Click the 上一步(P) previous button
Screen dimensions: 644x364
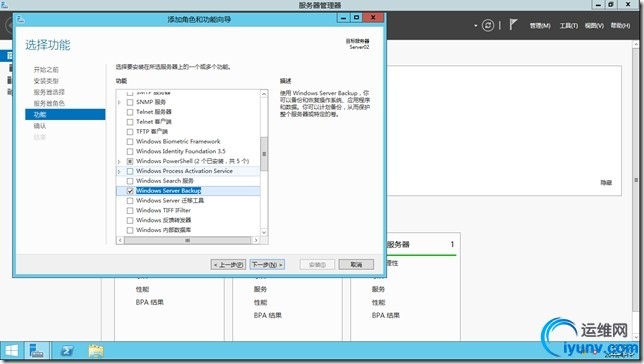(x=228, y=265)
